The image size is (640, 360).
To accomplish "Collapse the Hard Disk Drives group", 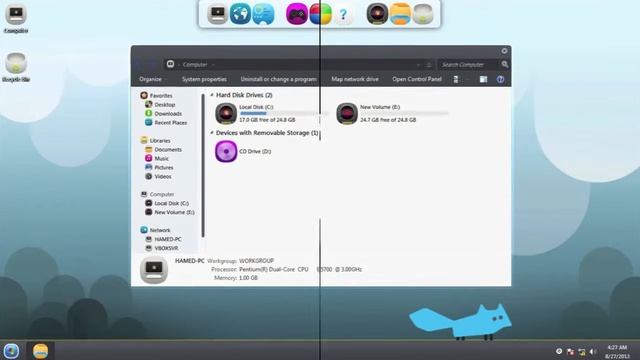I will click(212, 95).
